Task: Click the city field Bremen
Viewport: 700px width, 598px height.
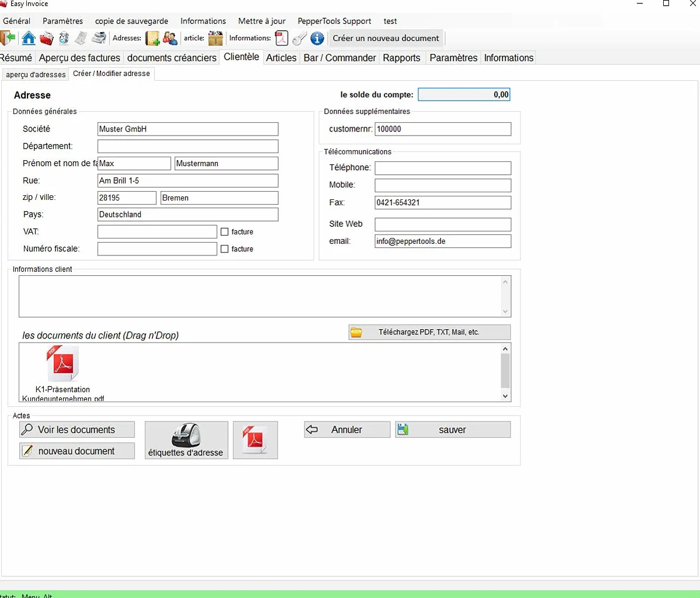Action: coord(219,198)
